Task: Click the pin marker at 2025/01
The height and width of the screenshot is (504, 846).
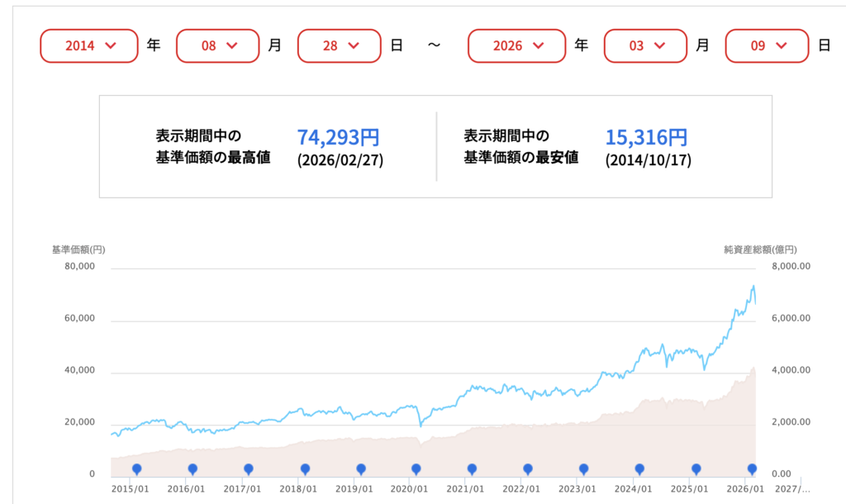Action: pos(696,469)
